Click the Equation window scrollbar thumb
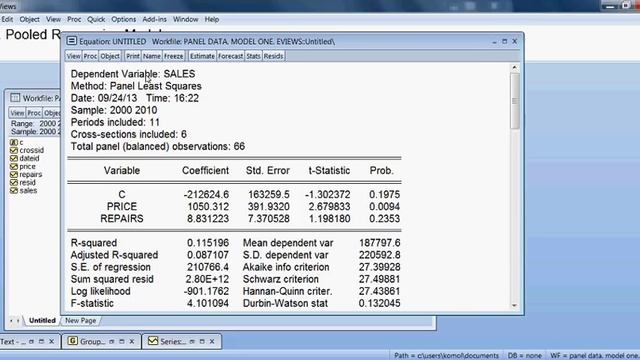The height and width of the screenshot is (360, 640). [515, 101]
